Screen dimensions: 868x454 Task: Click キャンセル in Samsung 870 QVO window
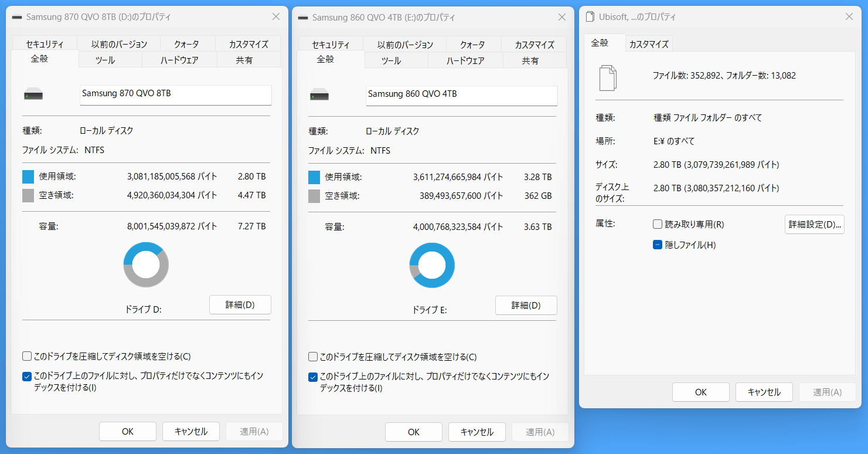(x=191, y=432)
